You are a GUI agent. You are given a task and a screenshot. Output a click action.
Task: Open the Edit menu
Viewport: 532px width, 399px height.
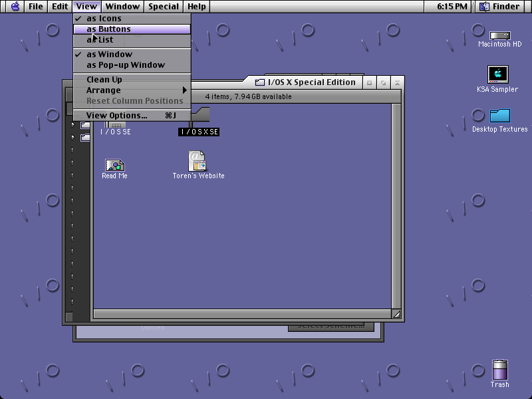60,7
